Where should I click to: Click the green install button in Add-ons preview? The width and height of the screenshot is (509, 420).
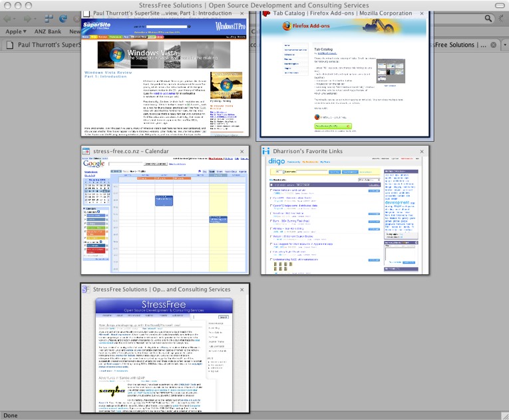point(333,126)
